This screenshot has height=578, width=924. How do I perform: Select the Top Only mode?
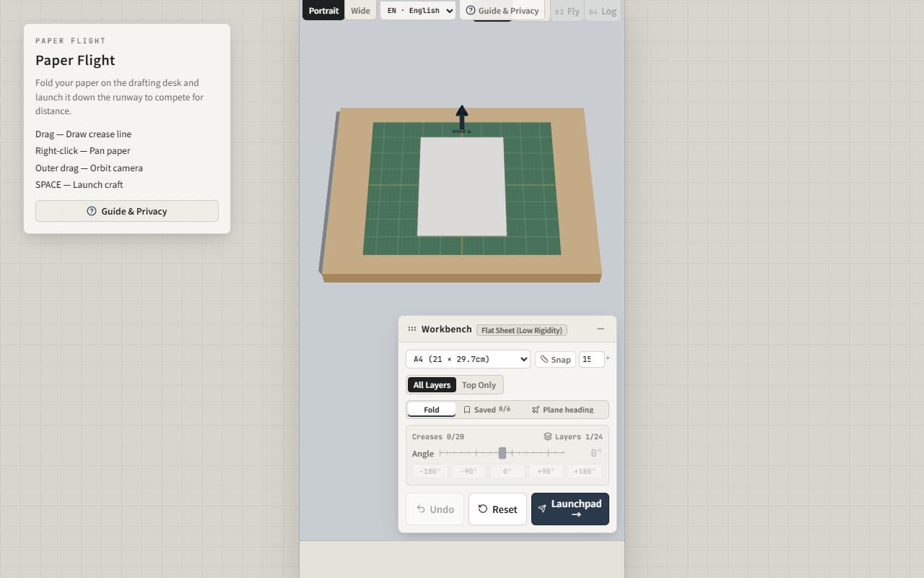point(479,385)
